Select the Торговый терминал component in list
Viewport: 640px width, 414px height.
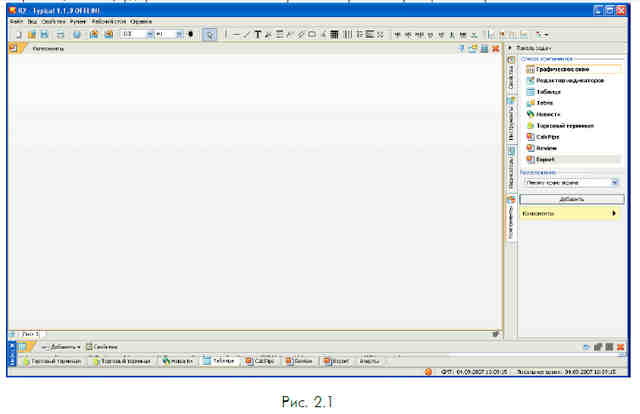click(x=560, y=126)
